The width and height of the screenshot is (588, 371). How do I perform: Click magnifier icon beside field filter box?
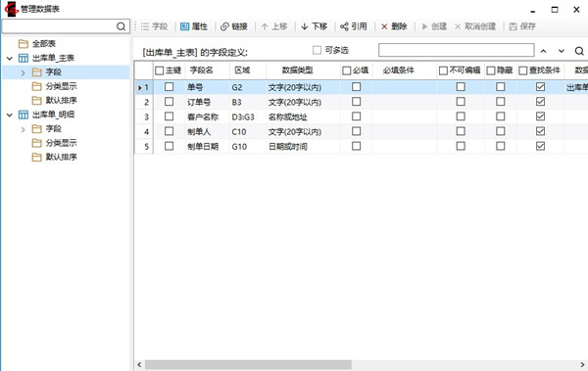(x=579, y=51)
